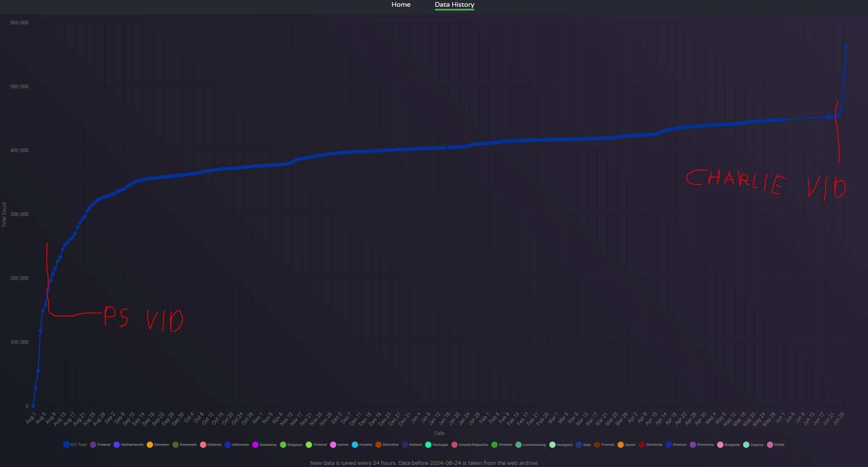Enable the Luxembourg legend series
The width and height of the screenshot is (868, 467).
531,445
